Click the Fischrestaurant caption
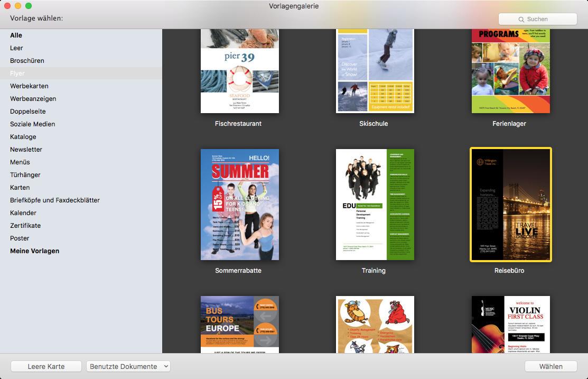Viewport: 588px width, 379px height. pos(238,124)
